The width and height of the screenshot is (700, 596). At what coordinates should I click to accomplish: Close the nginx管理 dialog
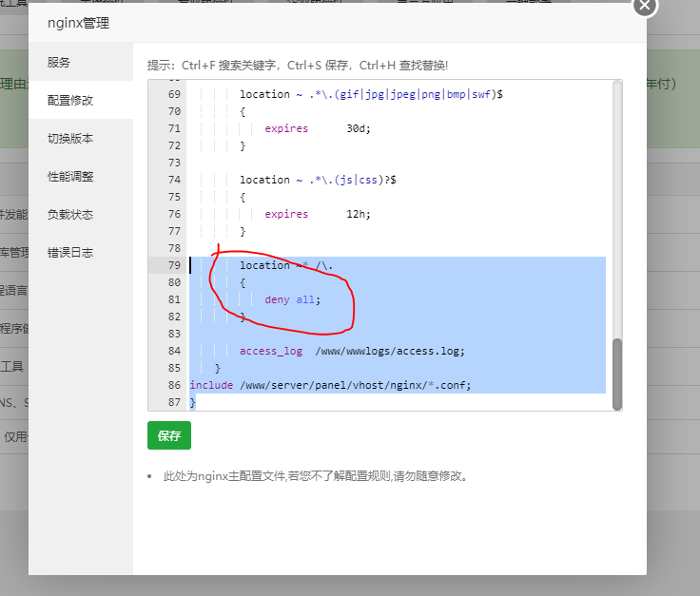pos(645,6)
